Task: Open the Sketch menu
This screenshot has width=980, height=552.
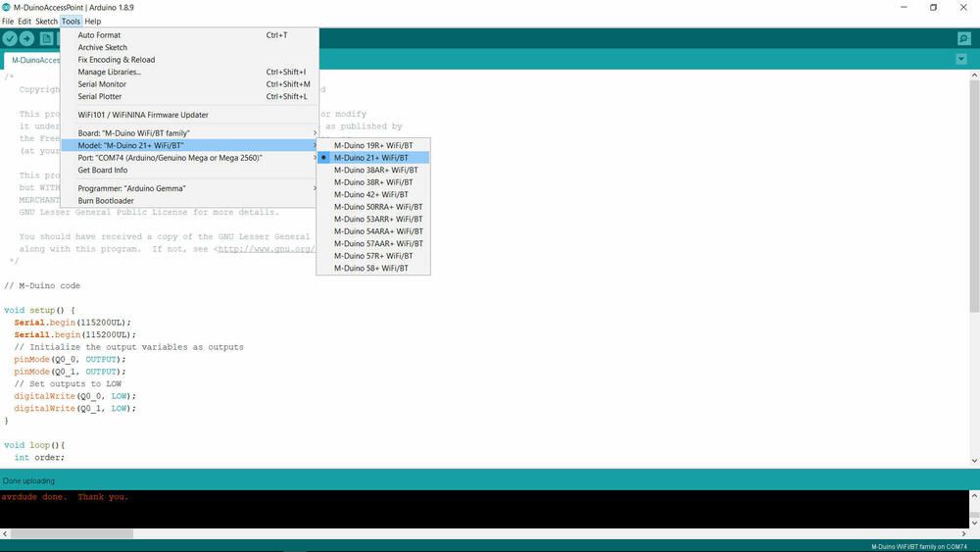Action: click(x=46, y=22)
